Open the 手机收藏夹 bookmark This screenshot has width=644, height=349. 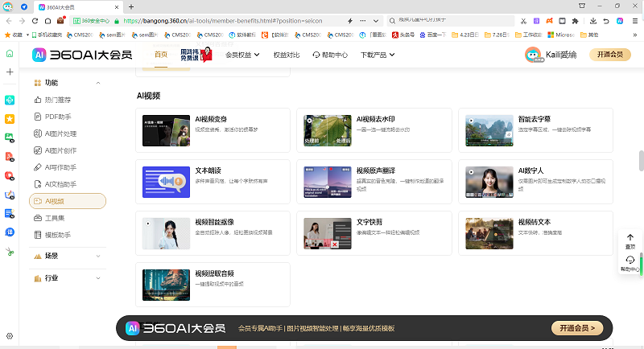click(47, 35)
